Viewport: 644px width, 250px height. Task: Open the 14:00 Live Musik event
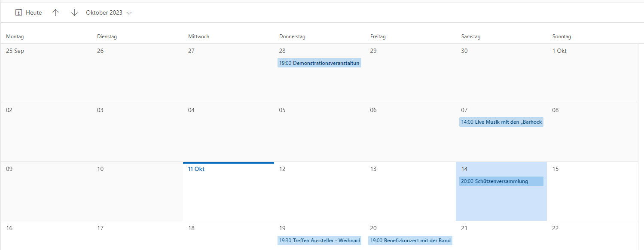[x=501, y=122]
